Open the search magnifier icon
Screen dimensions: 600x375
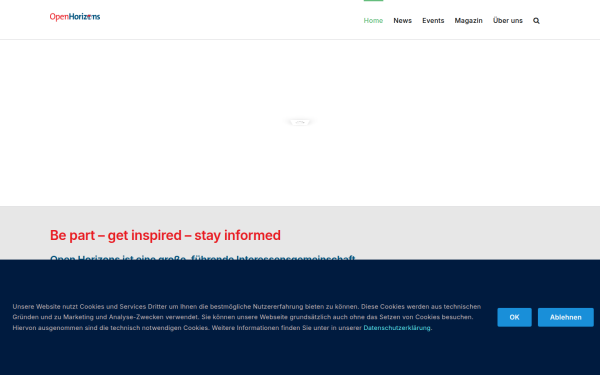coord(536,21)
